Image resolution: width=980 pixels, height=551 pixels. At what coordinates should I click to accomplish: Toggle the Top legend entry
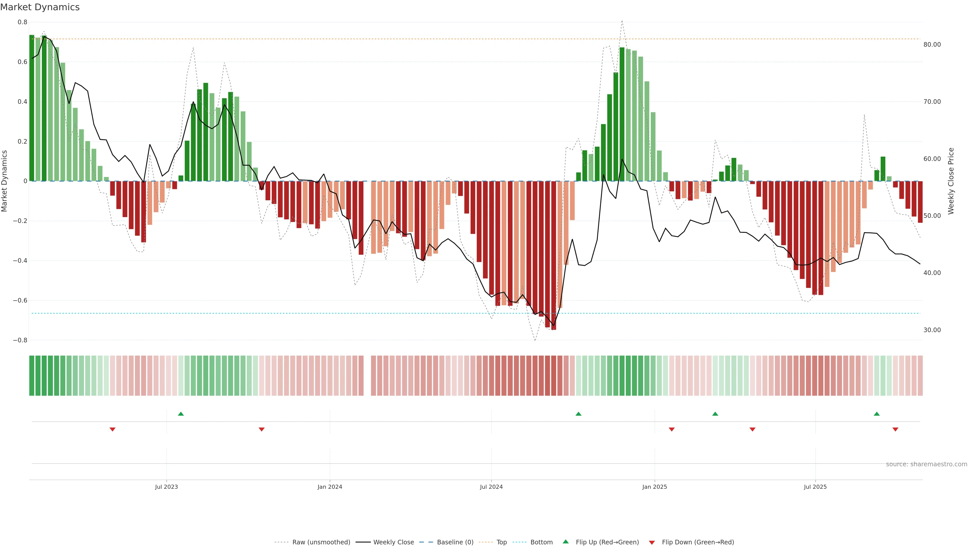[x=501, y=542]
